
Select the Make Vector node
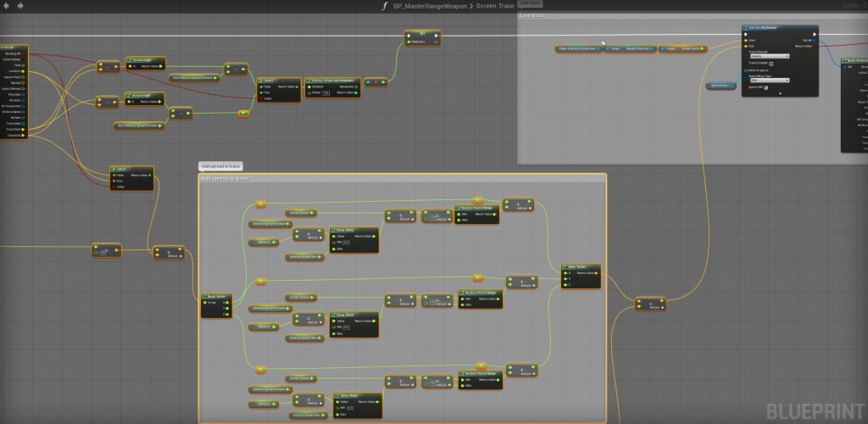[x=581, y=267]
